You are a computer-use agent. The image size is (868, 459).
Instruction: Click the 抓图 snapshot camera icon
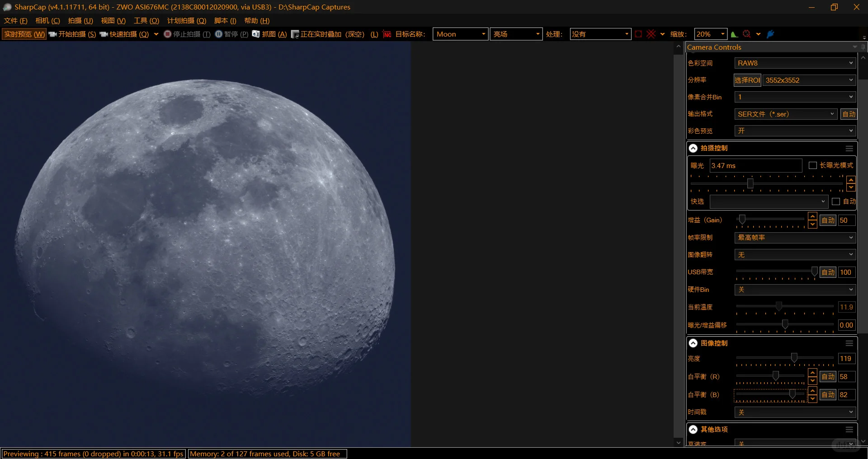pos(256,34)
